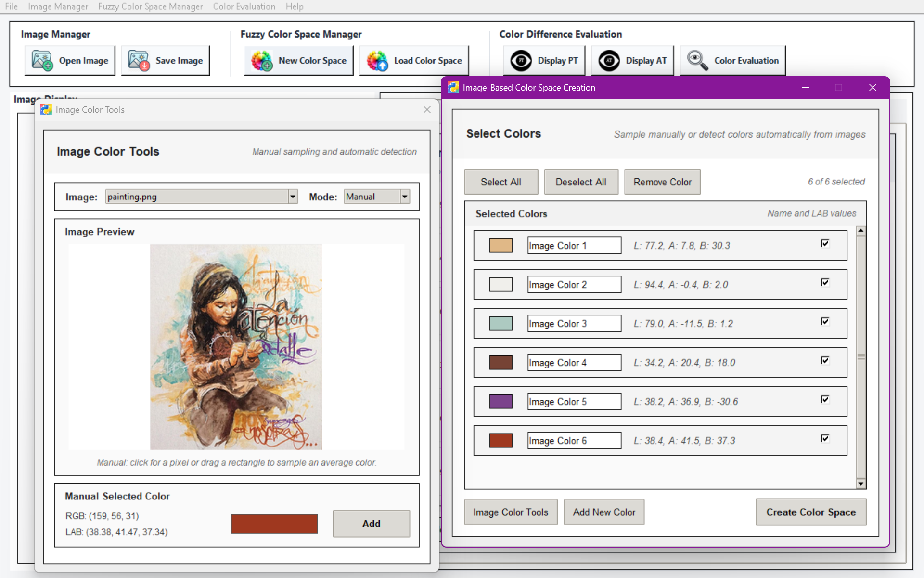
Task: Click the Create Color Space button
Action: [x=811, y=512]
